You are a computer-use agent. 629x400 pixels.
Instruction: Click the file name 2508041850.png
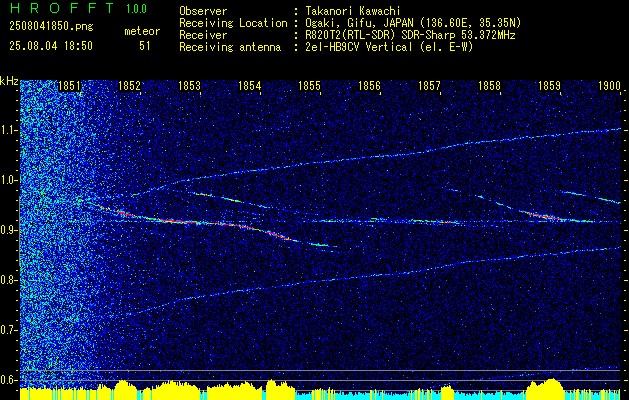51,26
